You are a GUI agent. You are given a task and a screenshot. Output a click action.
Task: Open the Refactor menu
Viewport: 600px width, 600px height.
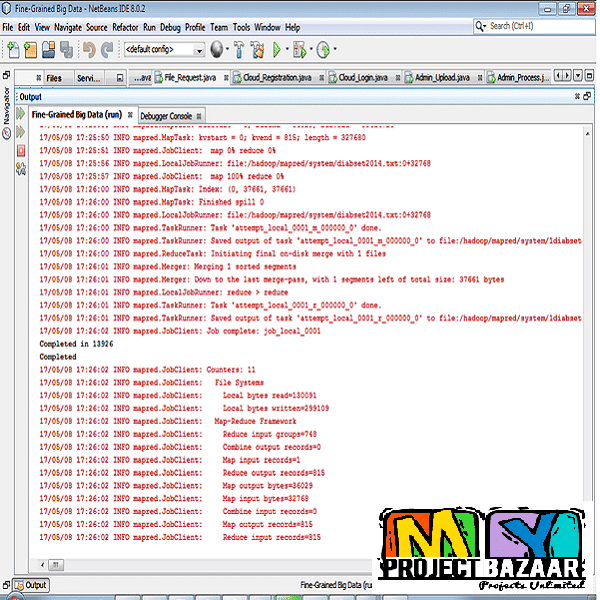[x=125, y=27]
